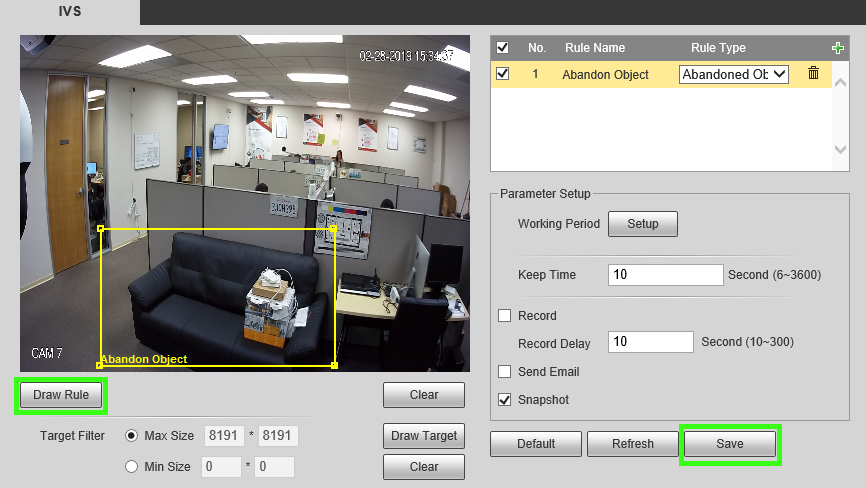Select the Max Size radio button
Image resolution: width=866 pixels, height=488 pixels.
pos(131,436)
